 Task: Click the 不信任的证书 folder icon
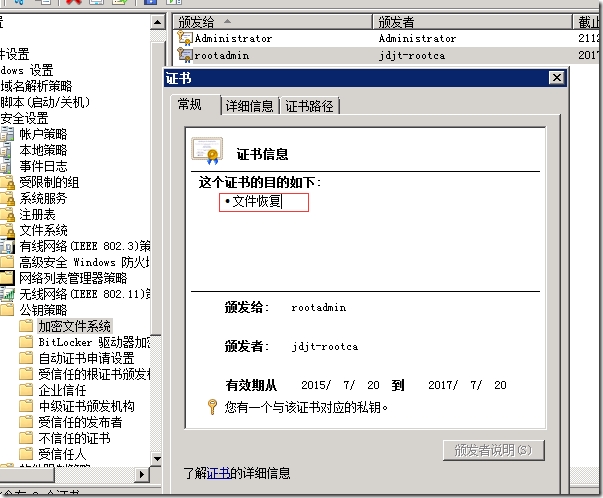pos(26,438)
